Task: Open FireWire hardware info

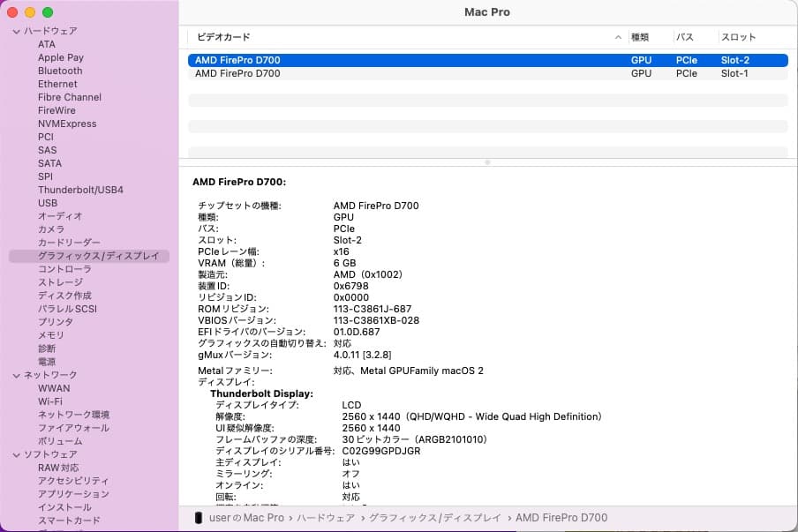Action: [56, 110]
